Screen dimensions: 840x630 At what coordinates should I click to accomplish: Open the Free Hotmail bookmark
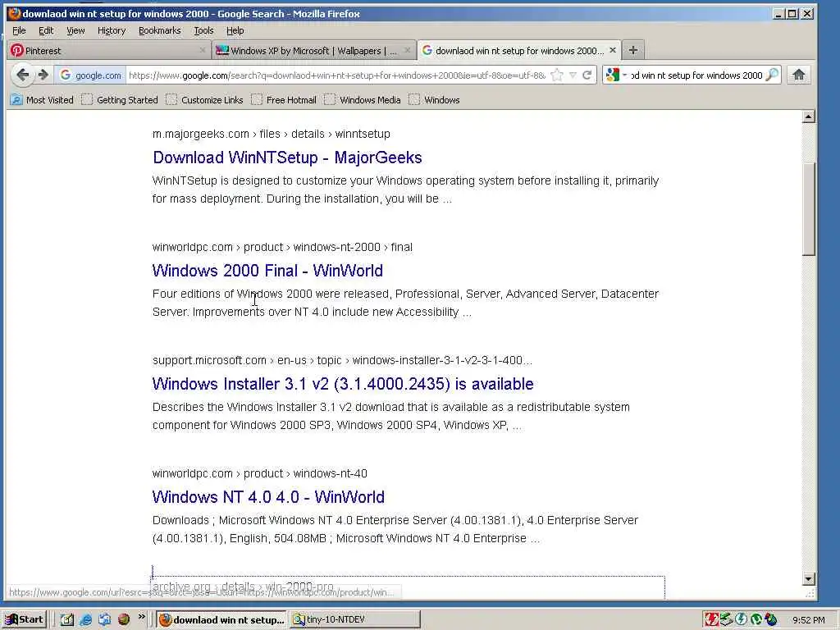284,99
